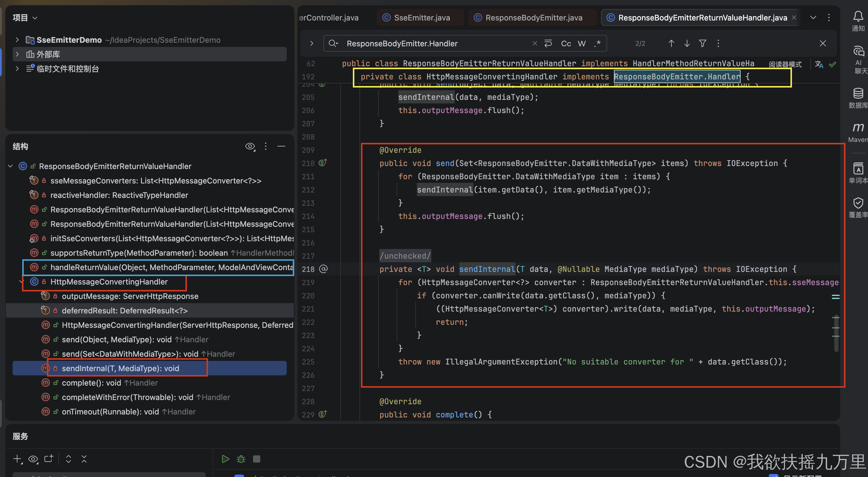
Task: Collapse all services
Action: click(x=84, y=459)
